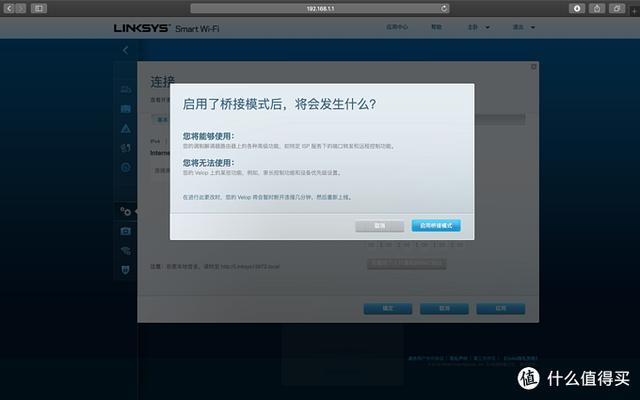
Task: Click the 应用 button at page bottom
Action: (x=500, y=308)
